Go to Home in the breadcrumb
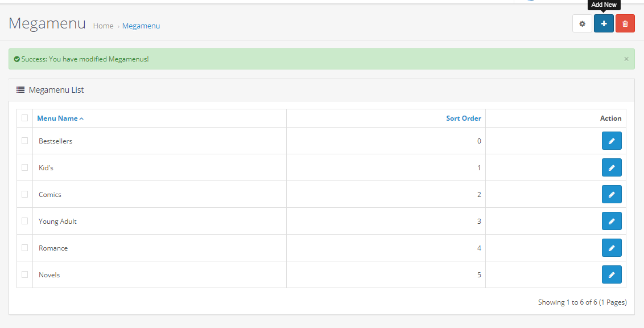The height and width of the screenshot is (328, 644). pyautogui.click(x=103, y=26)
